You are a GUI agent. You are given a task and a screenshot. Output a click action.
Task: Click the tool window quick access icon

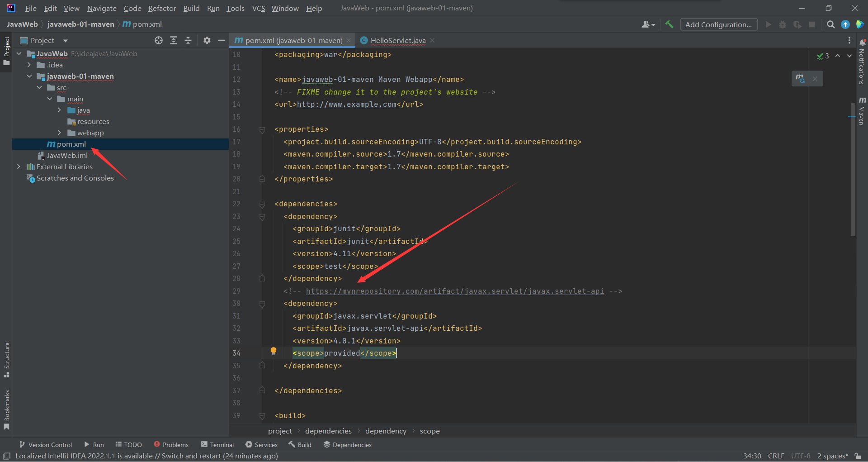(7, 456)
